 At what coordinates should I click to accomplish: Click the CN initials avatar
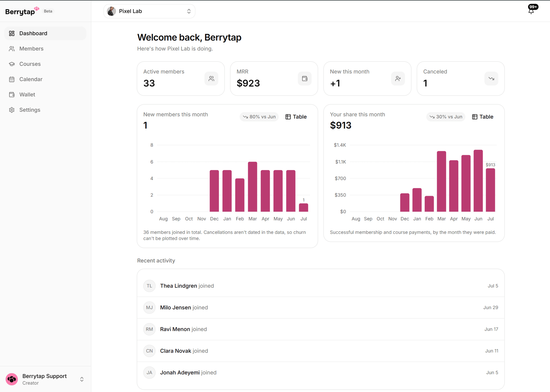tap(149, 351)
